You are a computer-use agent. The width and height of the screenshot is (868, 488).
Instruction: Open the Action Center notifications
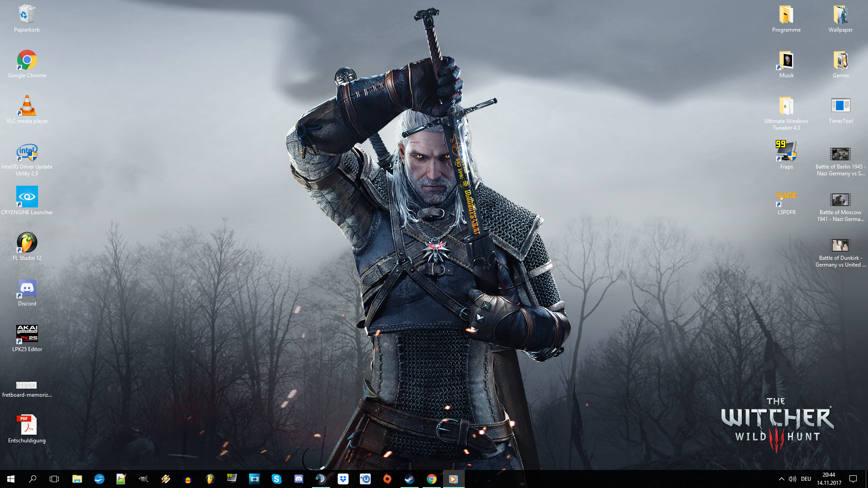click(853, 479)
